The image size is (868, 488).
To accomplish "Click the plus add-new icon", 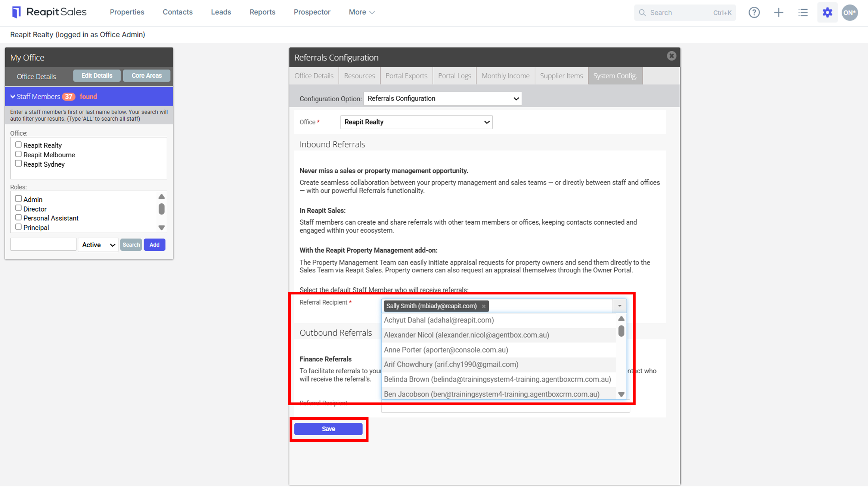I will point(778,13).
